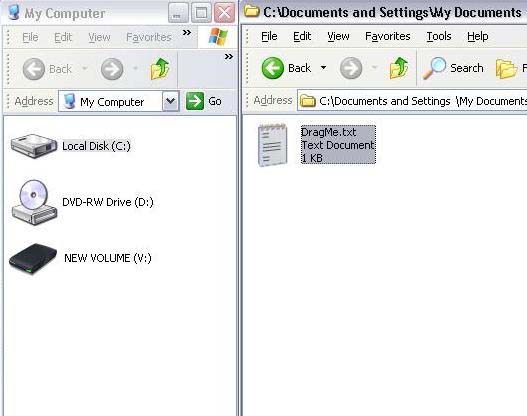Open View menu in My Documents window
Screen dimensions: 527x416
pyautogui.click(x=338, y=36)
